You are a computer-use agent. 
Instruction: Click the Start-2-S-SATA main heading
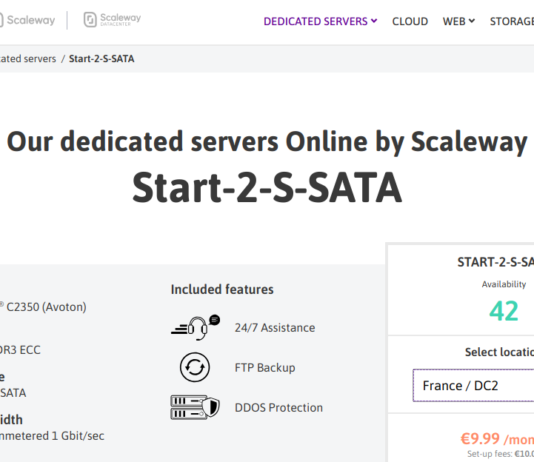coord(267,188)
